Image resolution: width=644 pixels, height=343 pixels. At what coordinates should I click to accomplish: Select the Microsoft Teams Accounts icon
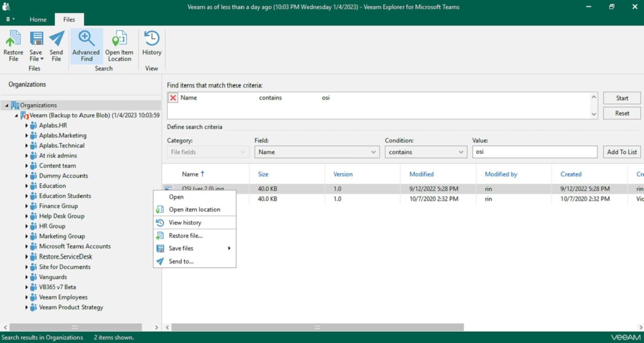coord(33,246)
